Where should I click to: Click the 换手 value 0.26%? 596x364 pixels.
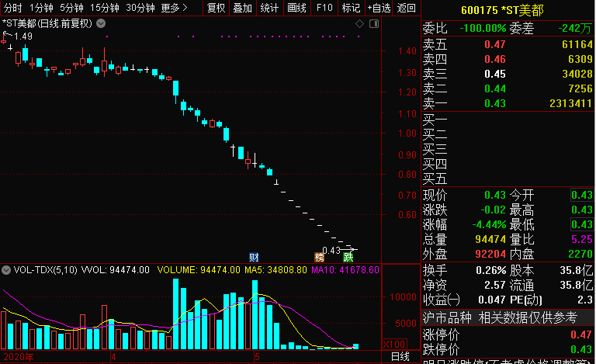coord(491,271)
